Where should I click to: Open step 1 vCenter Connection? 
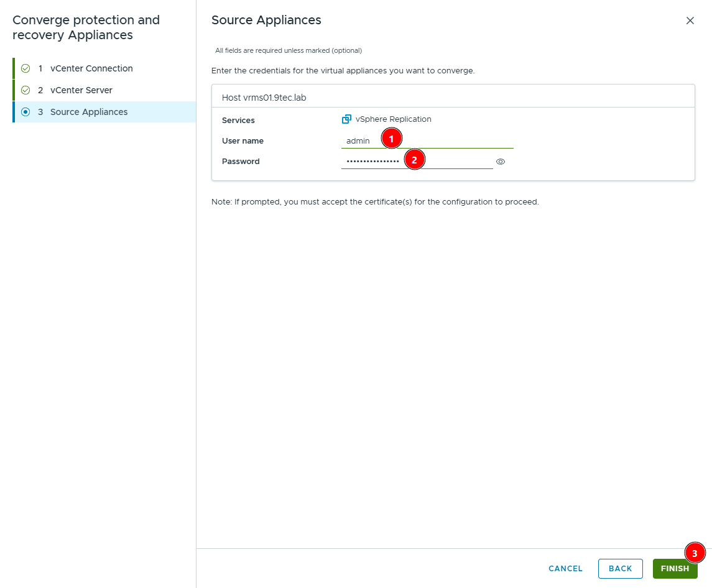[x=104, y=68]
